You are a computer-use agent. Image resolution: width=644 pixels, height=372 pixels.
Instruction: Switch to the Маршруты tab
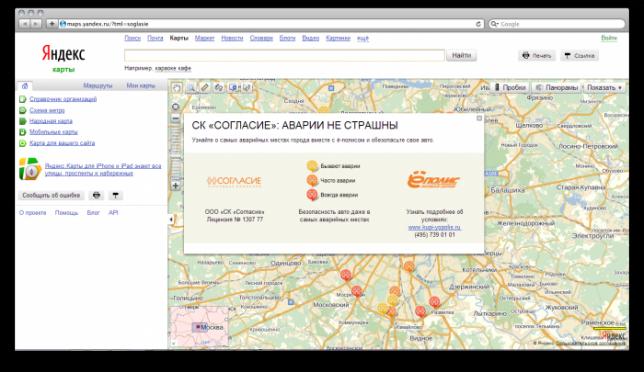(98, 86)
